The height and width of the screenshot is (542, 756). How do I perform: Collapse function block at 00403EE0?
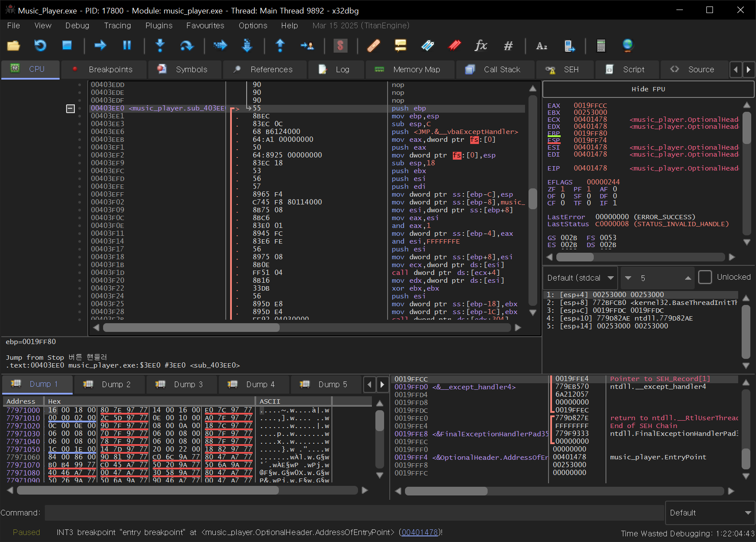70,108
